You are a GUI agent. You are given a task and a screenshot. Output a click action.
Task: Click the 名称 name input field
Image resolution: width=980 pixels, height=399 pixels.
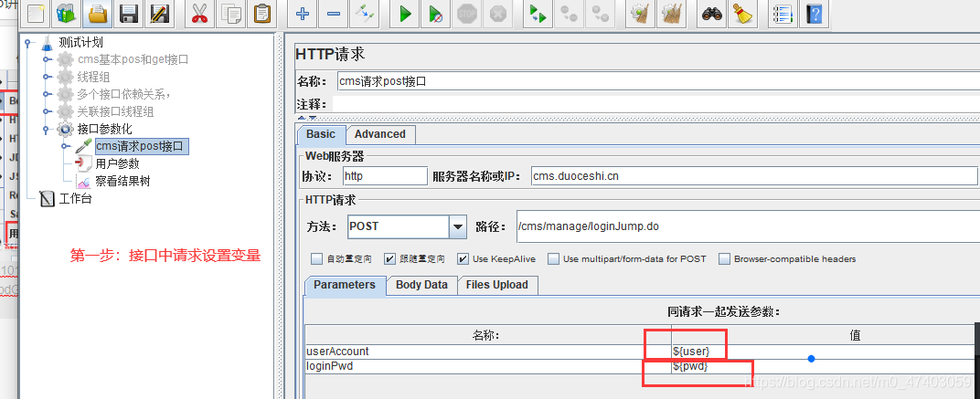tap(657, 81)
